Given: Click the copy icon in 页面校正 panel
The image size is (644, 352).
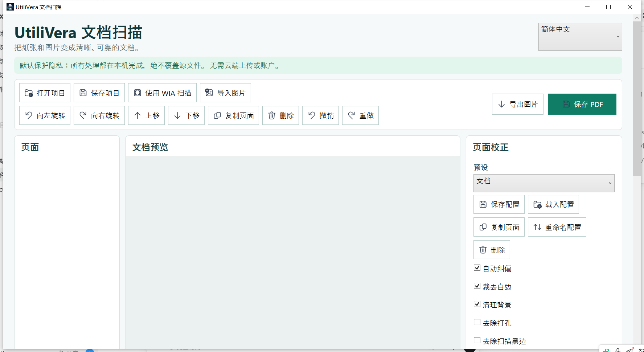Looking at the screenshot, I should [483, 227].
